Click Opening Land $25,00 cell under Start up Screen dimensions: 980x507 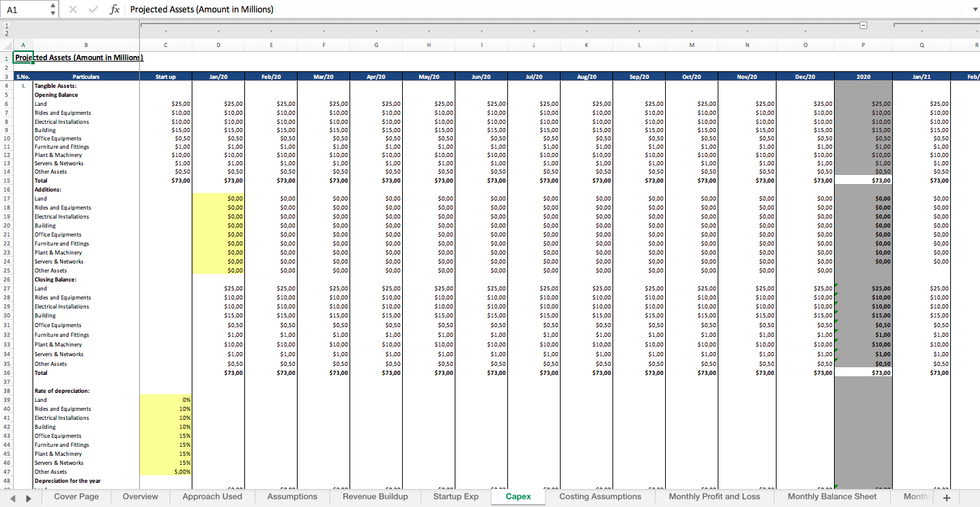(x=165, y=104)
